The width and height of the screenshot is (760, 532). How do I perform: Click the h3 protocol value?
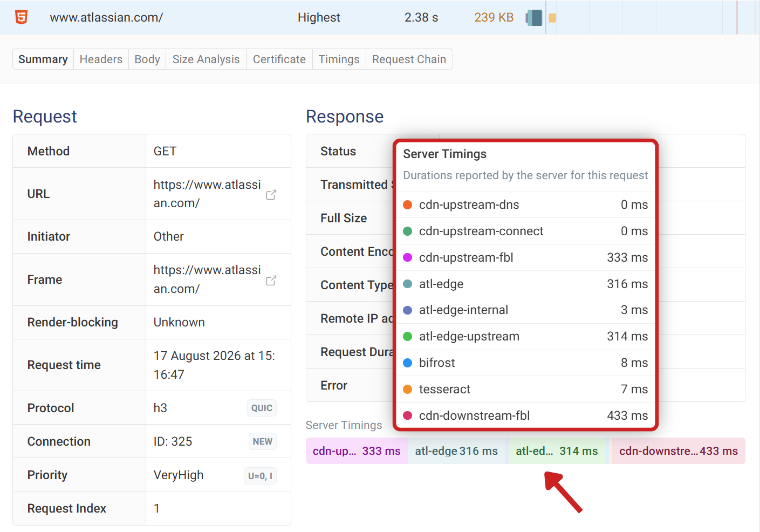click(x=160, y=408)
